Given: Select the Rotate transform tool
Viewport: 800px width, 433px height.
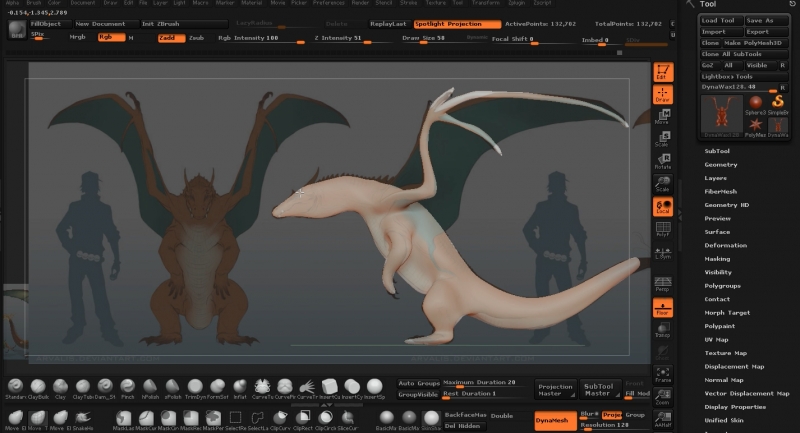Looking at the screenshot, I should pos(662,161).
